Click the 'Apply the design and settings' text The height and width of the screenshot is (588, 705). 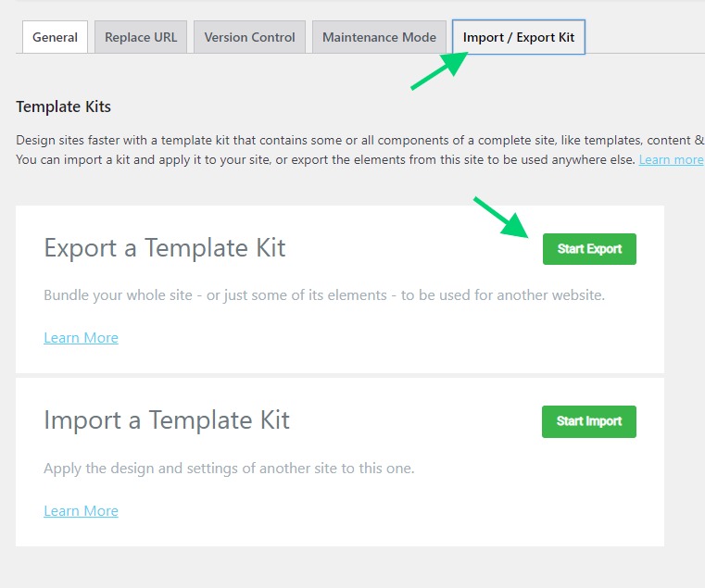[x=229, y=469]
